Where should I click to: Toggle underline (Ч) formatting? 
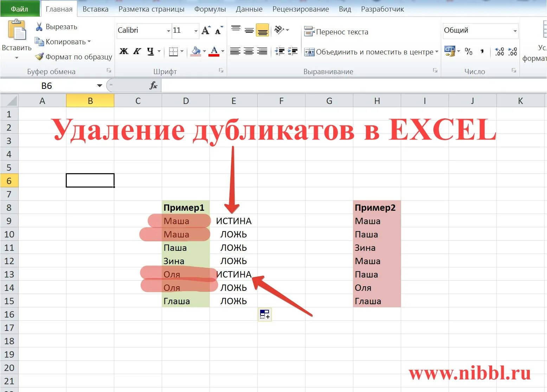(x=150, y=51)
